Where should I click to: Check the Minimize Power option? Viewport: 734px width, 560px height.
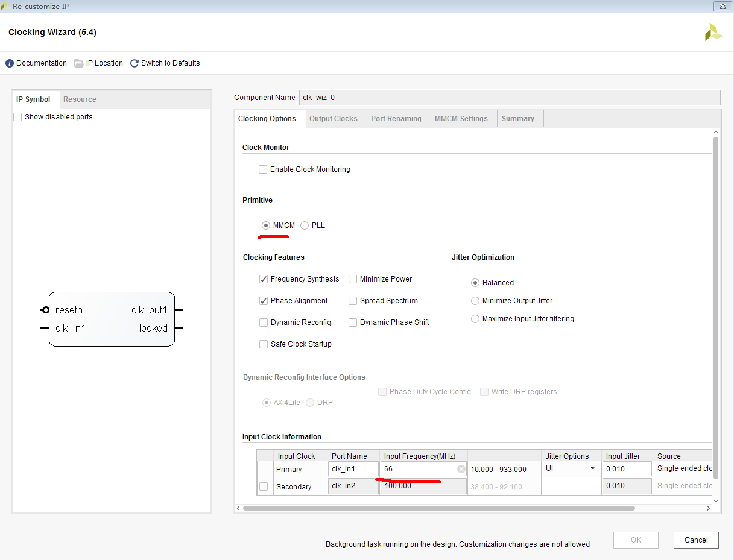pyautogui.click(x=353, y=278)
